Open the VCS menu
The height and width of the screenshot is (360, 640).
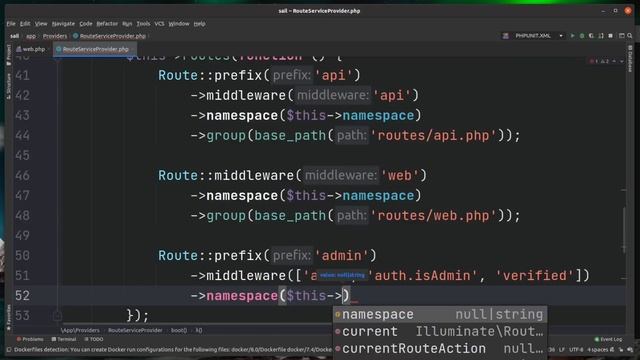159,24
